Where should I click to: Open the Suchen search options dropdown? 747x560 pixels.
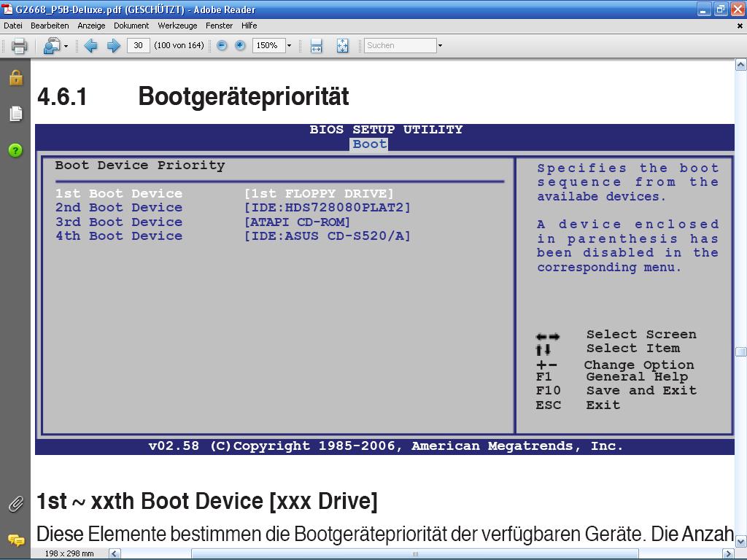pyautogui.click(x=440, y=46)
